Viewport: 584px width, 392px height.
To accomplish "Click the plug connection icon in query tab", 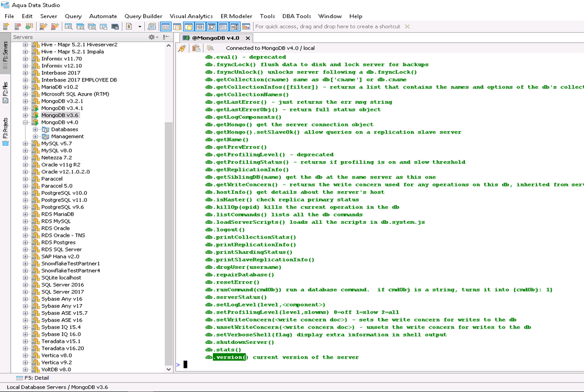I will (x=182, y=48).
